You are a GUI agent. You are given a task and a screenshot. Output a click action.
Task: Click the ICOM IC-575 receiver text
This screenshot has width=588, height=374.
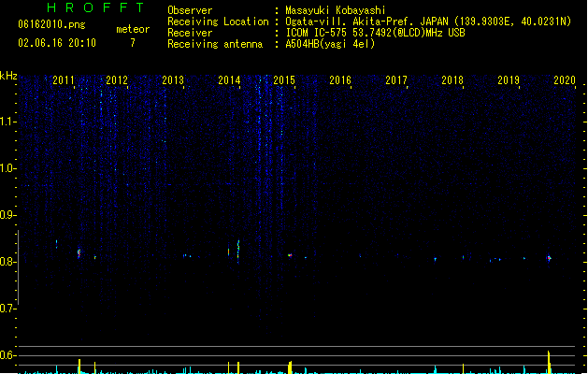pos(375,33)
